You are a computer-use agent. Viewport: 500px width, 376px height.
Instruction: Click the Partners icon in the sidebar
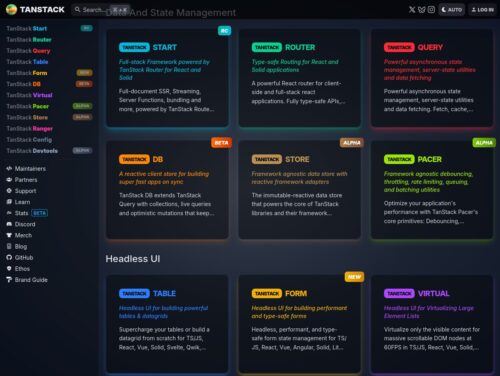pos(9,180)
